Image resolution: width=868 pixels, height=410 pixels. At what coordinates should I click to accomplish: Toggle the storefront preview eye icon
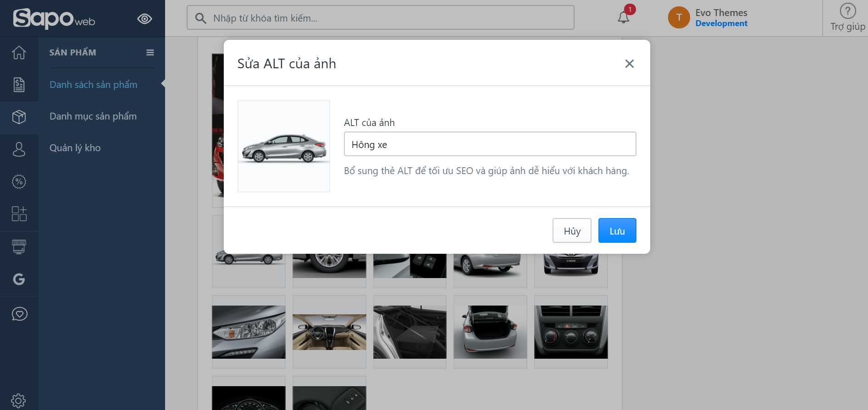coord(144,19)
